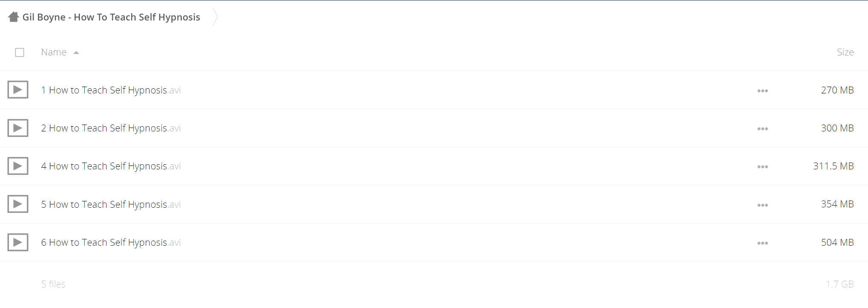Open 4 How to Teach Self Hypnosis.avi
This screenshot has height=308, width=868.
111,166
